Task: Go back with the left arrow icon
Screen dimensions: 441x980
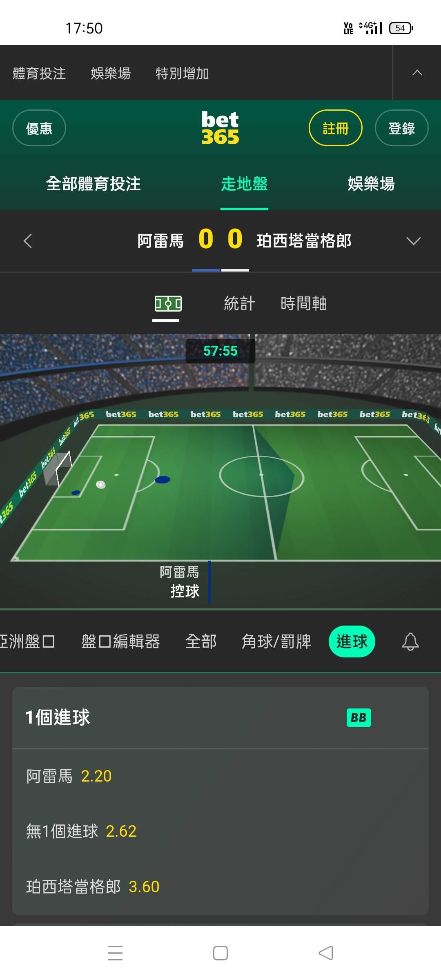Action: [28, 241]
